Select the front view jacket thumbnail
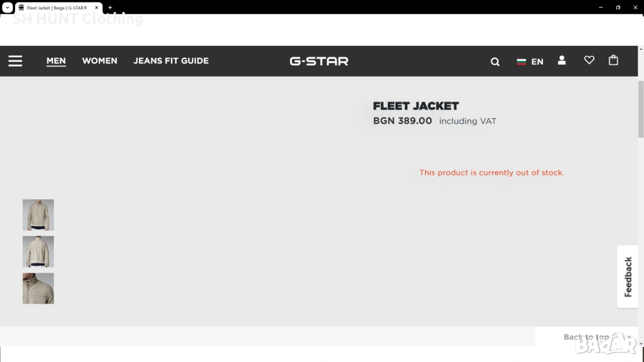The width and height of the screenshot is (644, 362). pos(38,215)
